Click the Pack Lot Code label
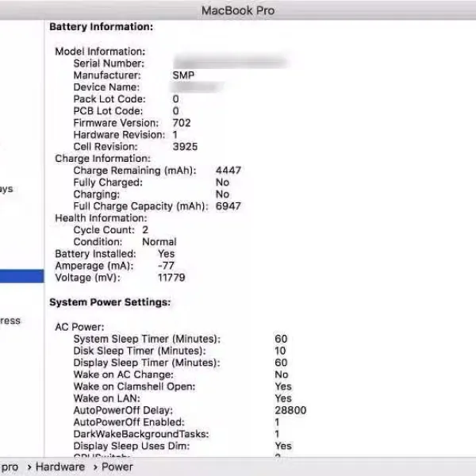The image size is (476, 476). coord(109,99)
